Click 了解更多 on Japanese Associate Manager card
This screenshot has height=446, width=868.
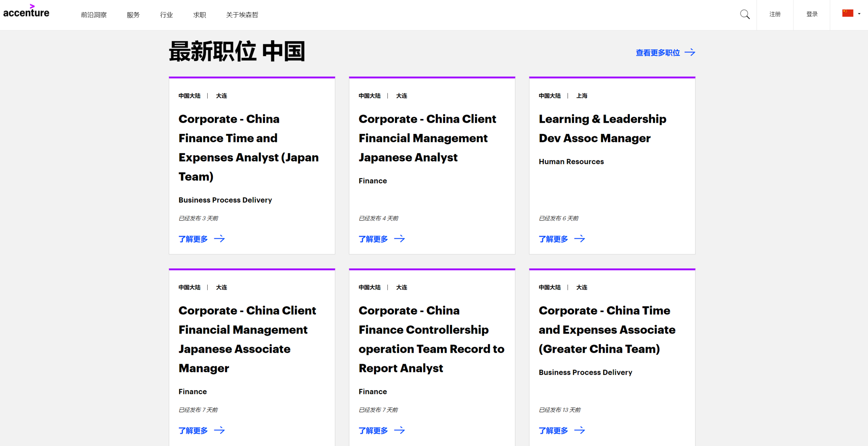(x=193, y=431)
